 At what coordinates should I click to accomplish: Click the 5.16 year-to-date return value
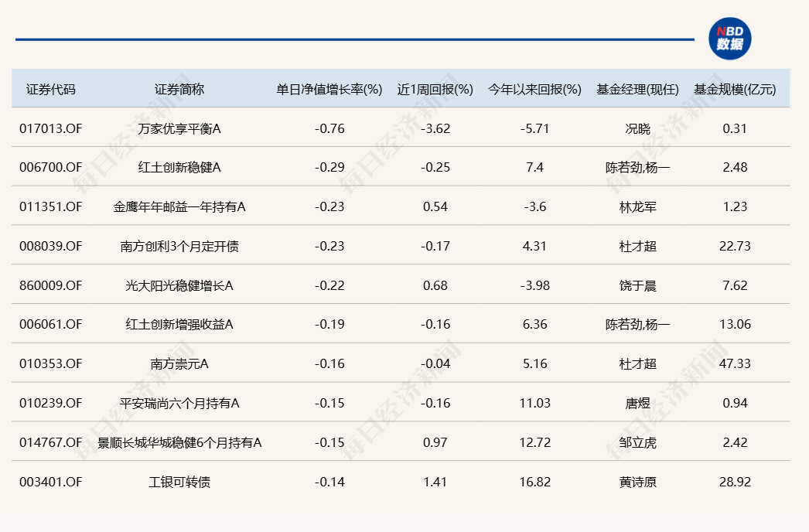click(534, 363)
